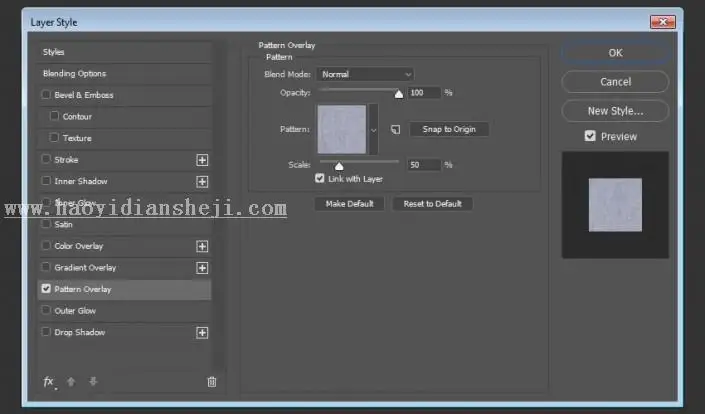Click the Opacity slider handle
Viewport: 705px width, 414px height.
coord(399,93)
